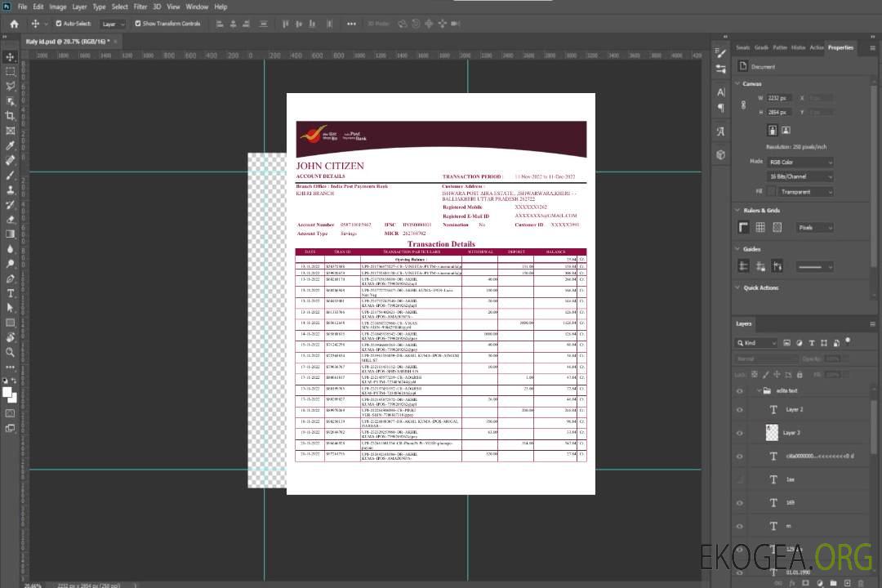Hide the edita text group layer
The height and width of the screenshot is (588, 882).
coord(740,391)
